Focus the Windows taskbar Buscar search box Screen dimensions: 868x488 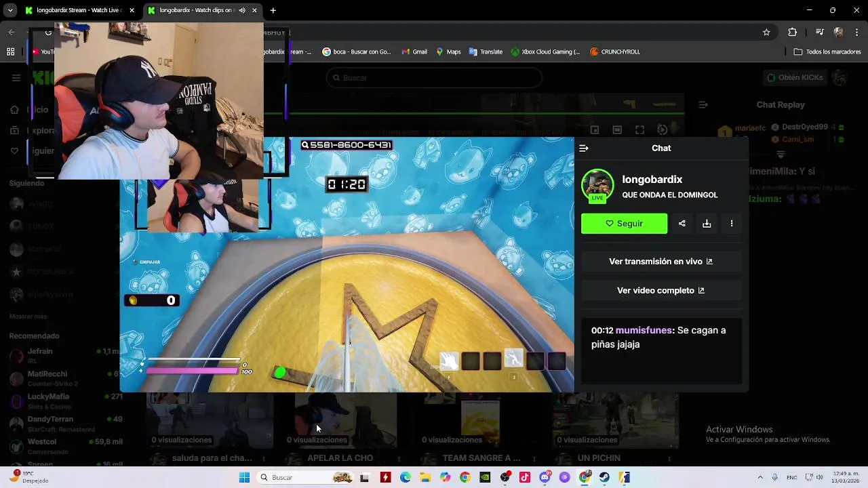point(305,477)
